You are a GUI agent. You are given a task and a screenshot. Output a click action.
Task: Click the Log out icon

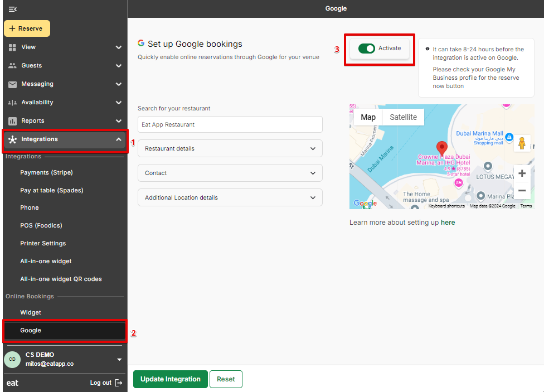[x=118, y=383]
